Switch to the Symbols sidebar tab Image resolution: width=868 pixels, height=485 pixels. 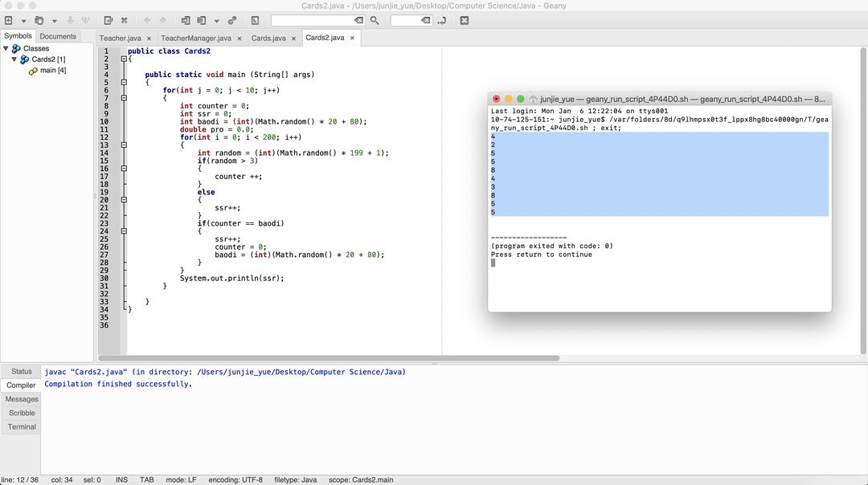point(18,36)
